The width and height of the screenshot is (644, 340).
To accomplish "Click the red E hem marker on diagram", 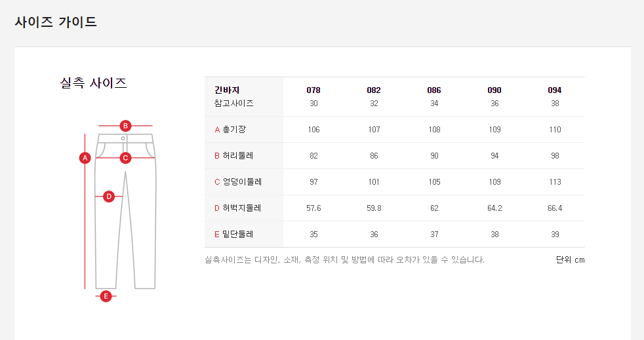I will (106, 296).
